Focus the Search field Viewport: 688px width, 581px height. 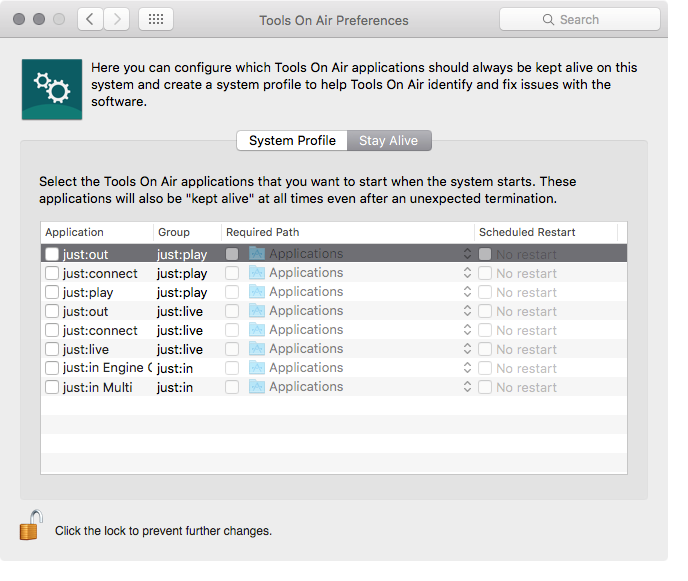tap(580, 19)
